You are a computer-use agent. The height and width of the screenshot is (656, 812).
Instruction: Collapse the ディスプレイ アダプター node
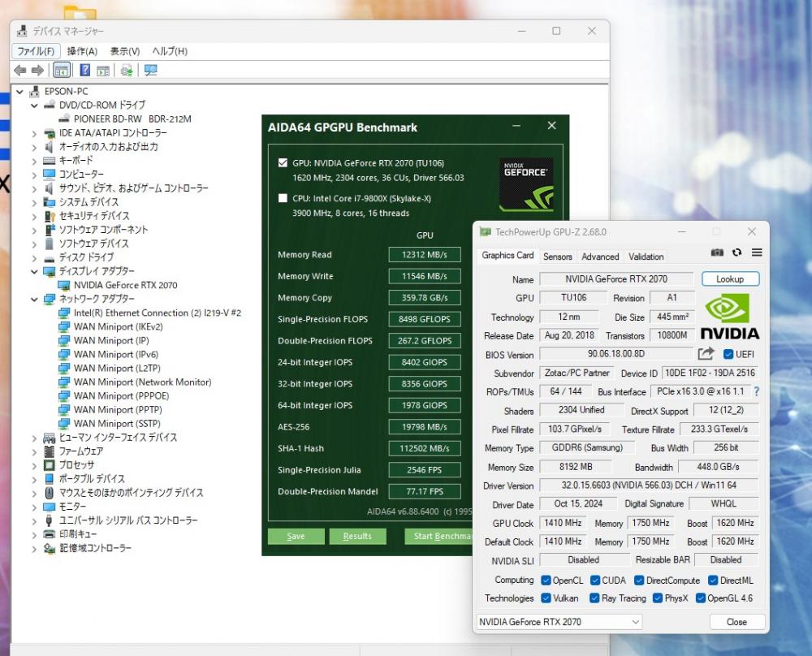coord(34,272)
